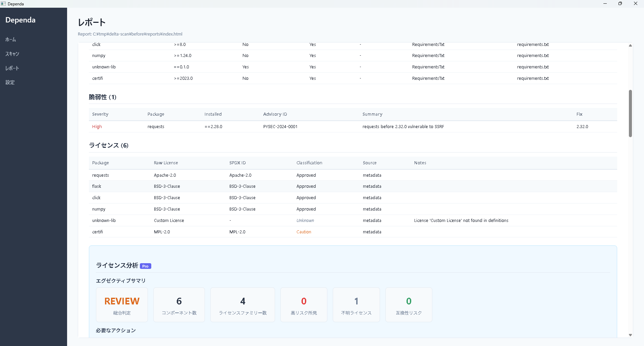
Task: Open the ホーム sidebar menu item
Action: tap(11, 40)
